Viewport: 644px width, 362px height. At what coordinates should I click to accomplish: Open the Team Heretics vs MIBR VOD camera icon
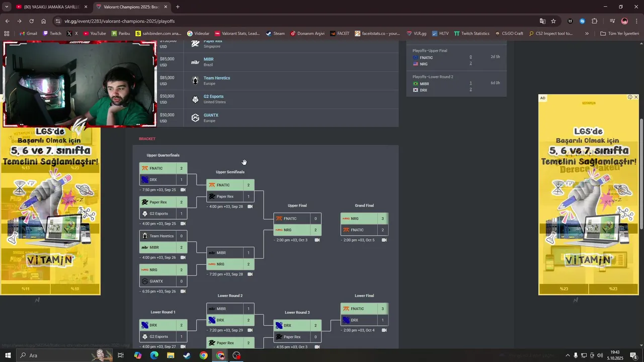click(183, 257)
